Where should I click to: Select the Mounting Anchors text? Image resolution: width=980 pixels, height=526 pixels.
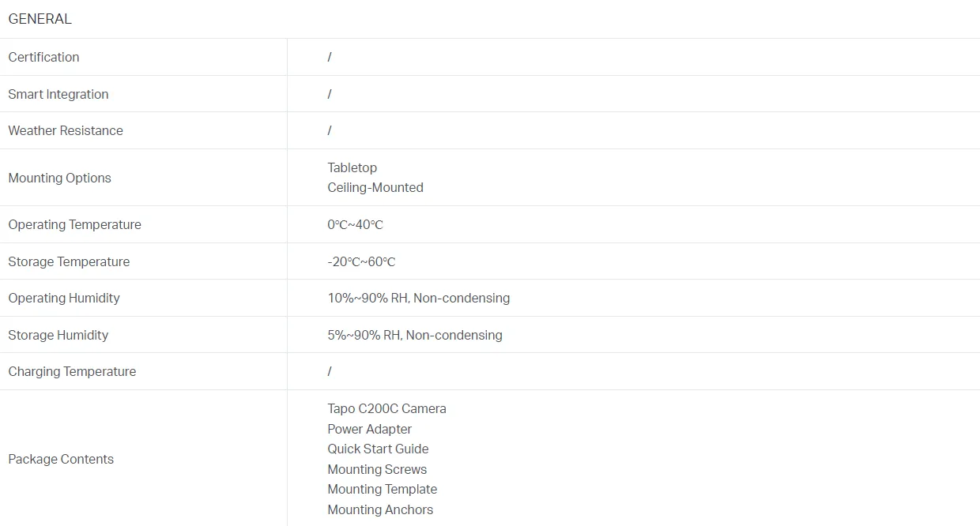380,509
